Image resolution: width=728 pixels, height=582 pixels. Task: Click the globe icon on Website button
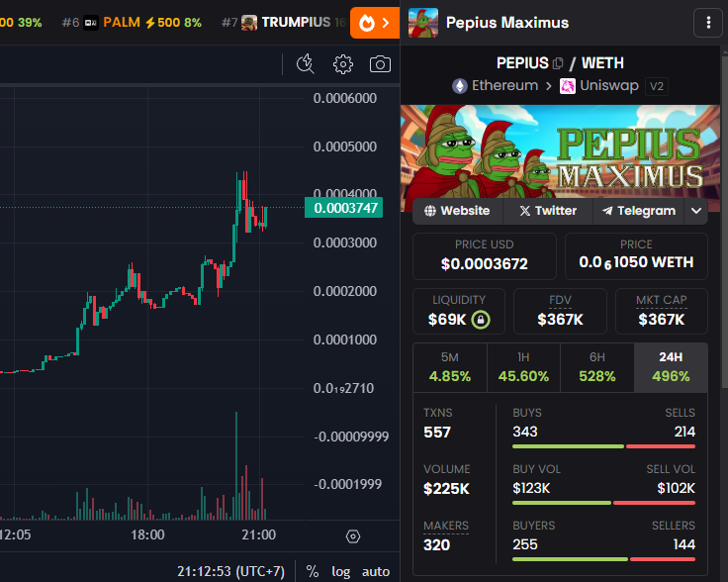(x=430, y=211)
